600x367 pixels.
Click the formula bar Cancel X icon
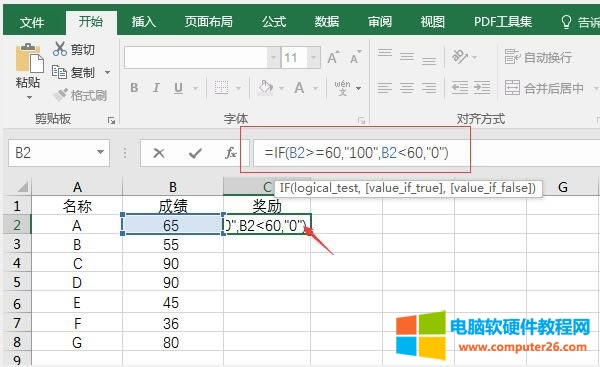[x=158, y=153]
